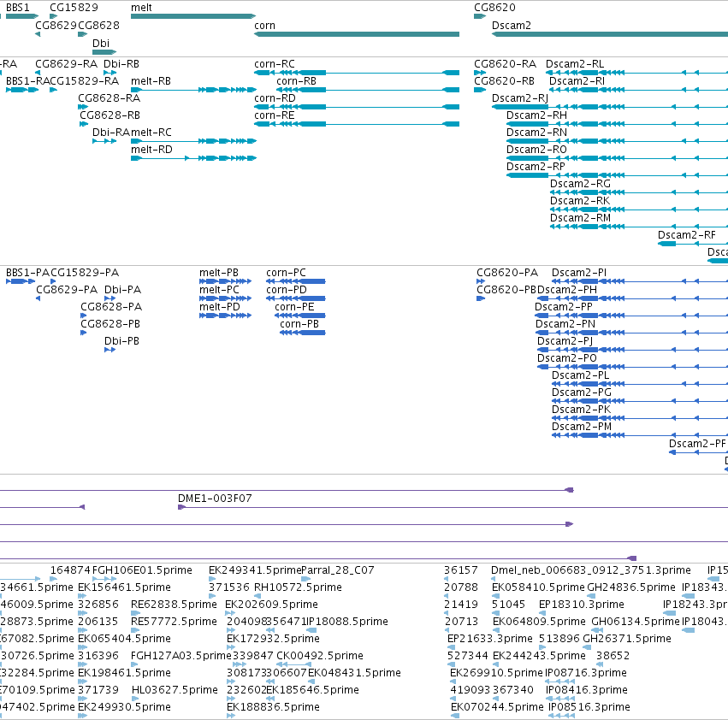Select protein Dbi-PB label
Viewport: 728px width, 720px height.
(121, 341)
